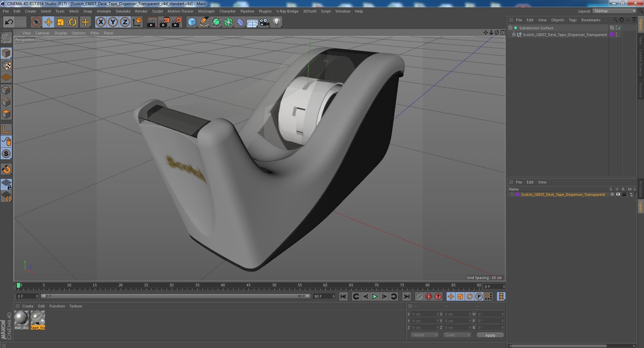Screen dimensions: 644x348
Task: Open the Simulate menu
Action: tap(123, 11)
